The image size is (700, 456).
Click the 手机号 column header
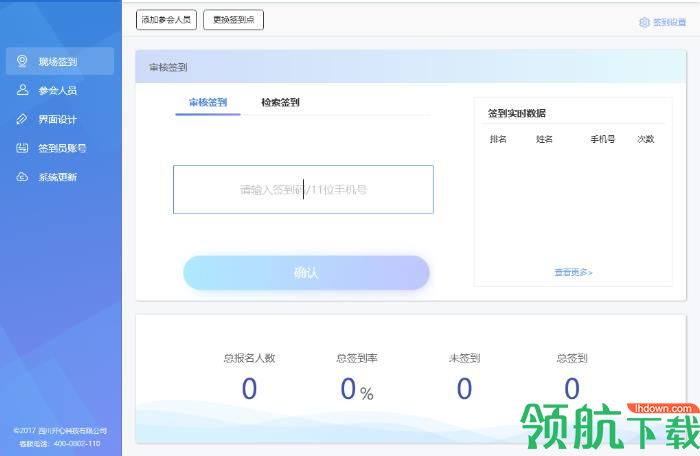[x=603, y=139]
